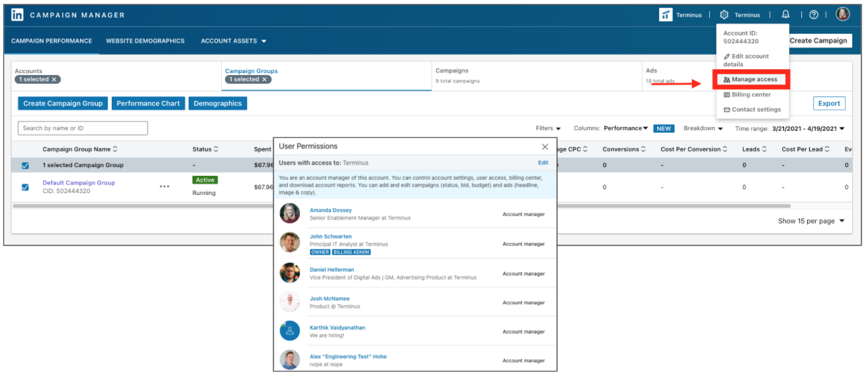Click the Create Campaign Group button
Image resolution: width=868 pixels, height=376 pixels.
tap(63, 104)
